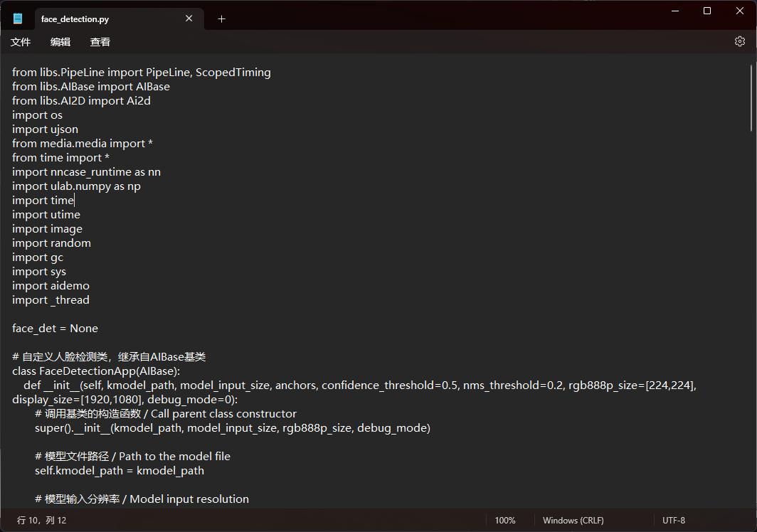Close the Notepad window
This screenshot has height=532, width=757.
click(x=740, y=11)
